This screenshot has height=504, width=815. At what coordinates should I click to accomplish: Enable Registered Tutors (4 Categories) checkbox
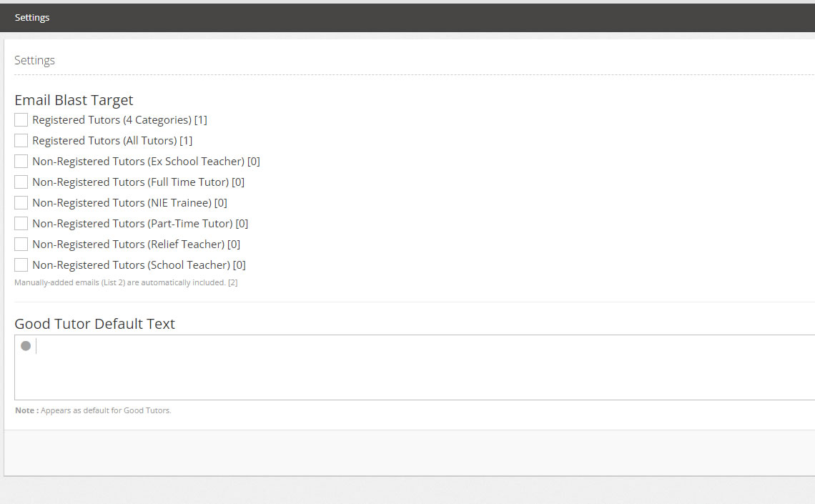[x=21, y=120]
